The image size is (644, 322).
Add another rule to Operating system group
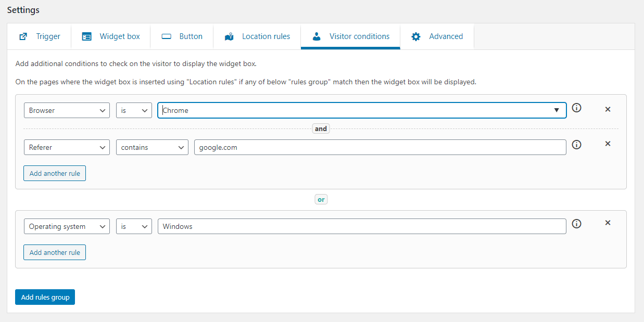[55, 252]
